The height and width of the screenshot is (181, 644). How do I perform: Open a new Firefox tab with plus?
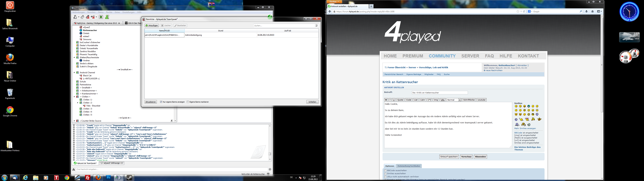(x=371, y=6)
